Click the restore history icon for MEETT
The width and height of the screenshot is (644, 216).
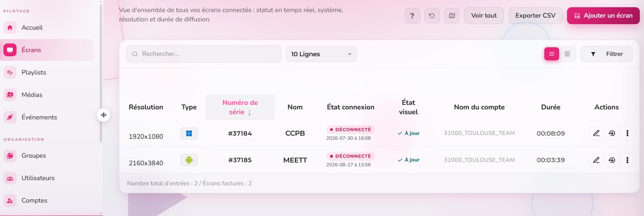pyautogui.click(x=612, y=160)
